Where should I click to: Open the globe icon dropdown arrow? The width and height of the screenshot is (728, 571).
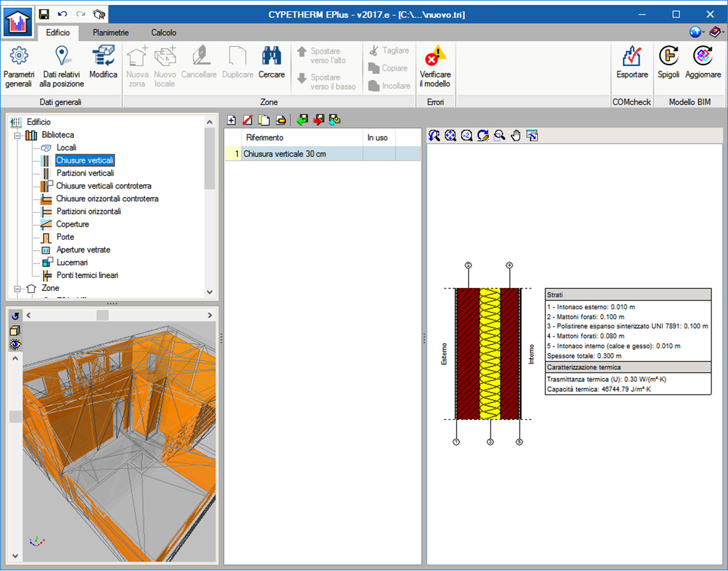coord(704,32)
